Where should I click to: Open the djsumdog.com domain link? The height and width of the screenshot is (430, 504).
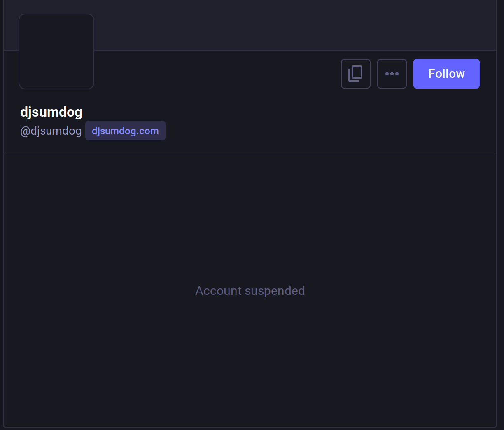click(125, 131)
